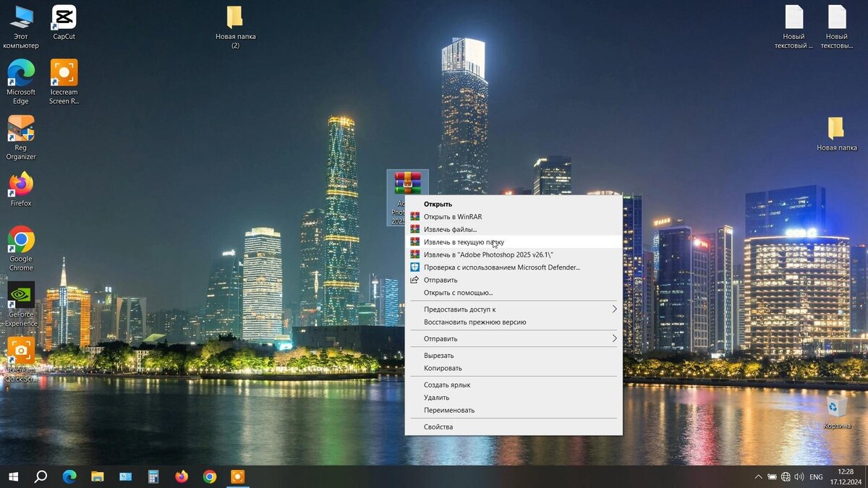Select the GeForce Experience desktop shortcut
868x488 pixels.
click(21, 304)
